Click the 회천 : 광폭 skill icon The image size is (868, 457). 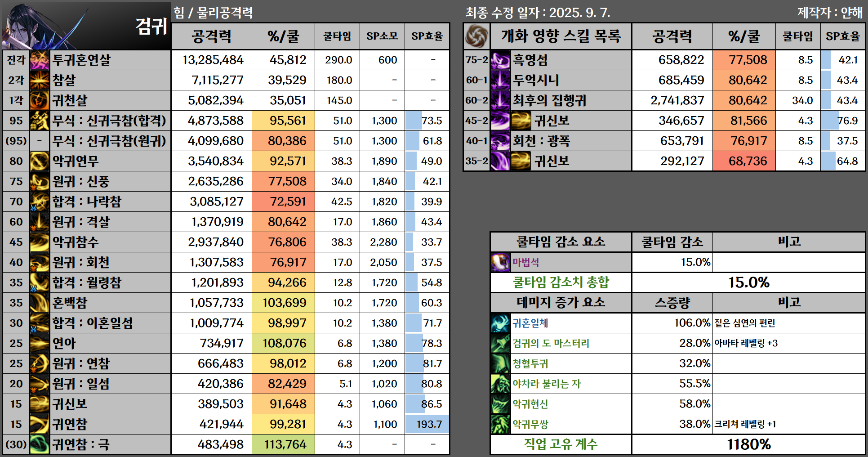500,141
